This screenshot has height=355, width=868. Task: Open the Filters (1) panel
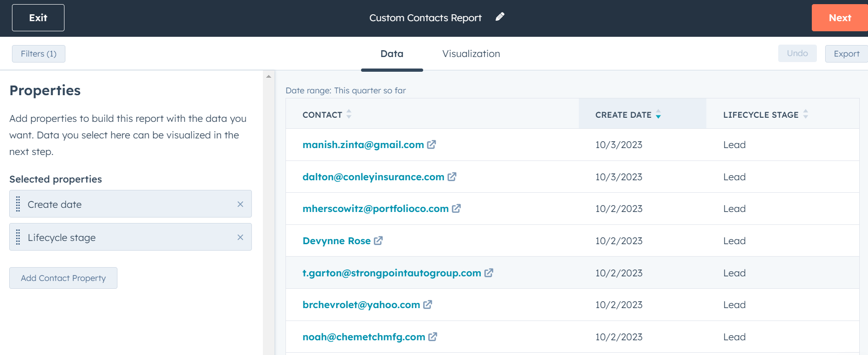tap(39, 54)
